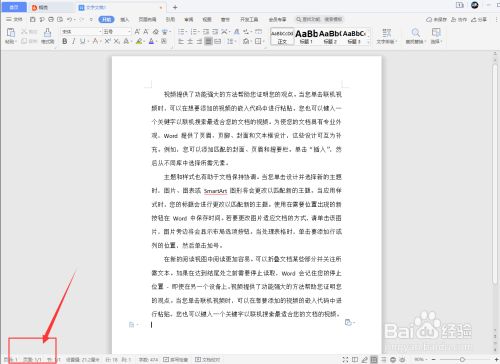Click the text effects A icon
The image size is (500, 364).
click(x=127, y=41)
